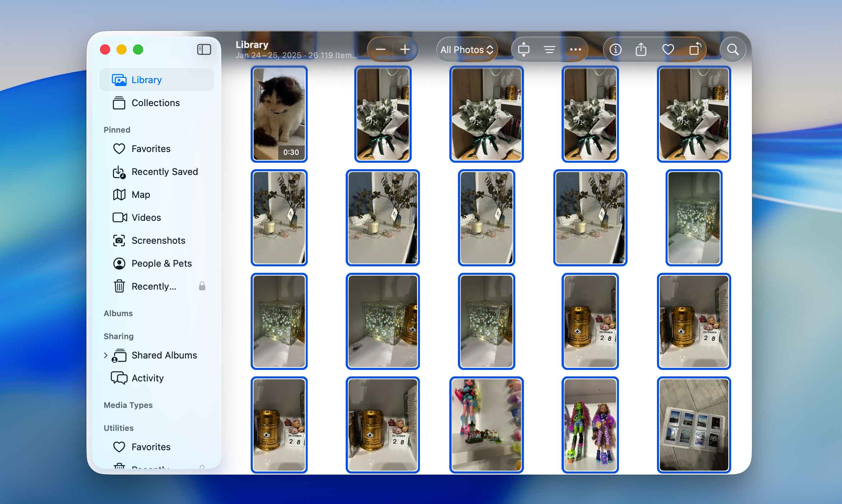The image size is (842, 504).
Task: Open the three-dot more options menu
Action: (x=575, y=49)
